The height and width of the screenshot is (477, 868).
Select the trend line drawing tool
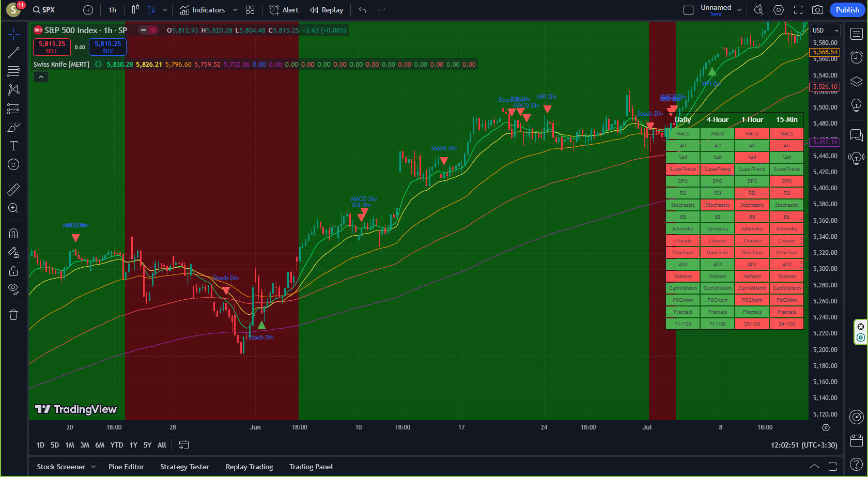[x=13, y=53]
